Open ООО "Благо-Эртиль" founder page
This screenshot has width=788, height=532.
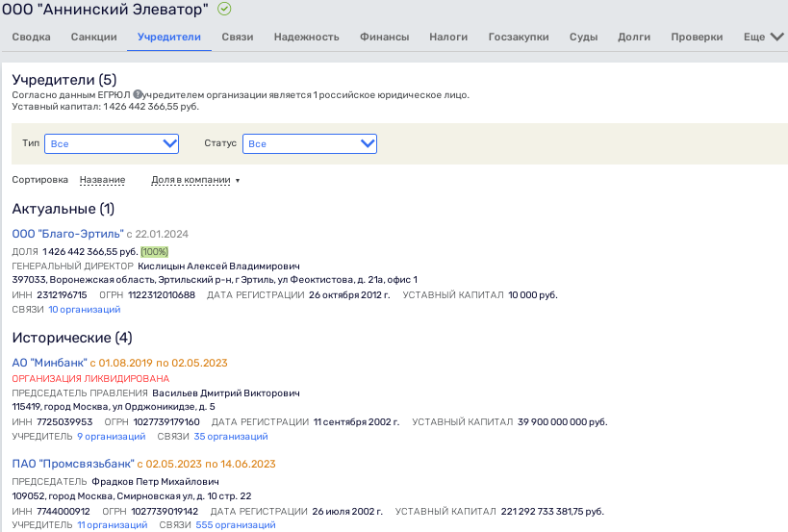pos(68,234)
